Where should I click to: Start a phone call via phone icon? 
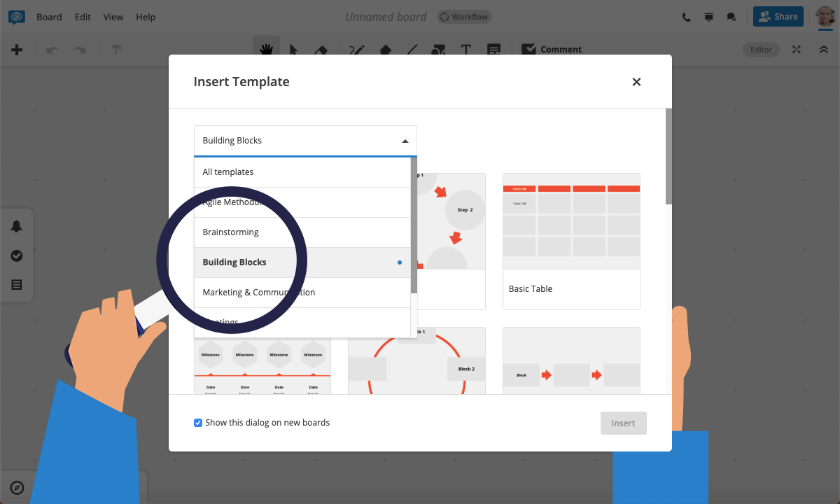point(687,17)
